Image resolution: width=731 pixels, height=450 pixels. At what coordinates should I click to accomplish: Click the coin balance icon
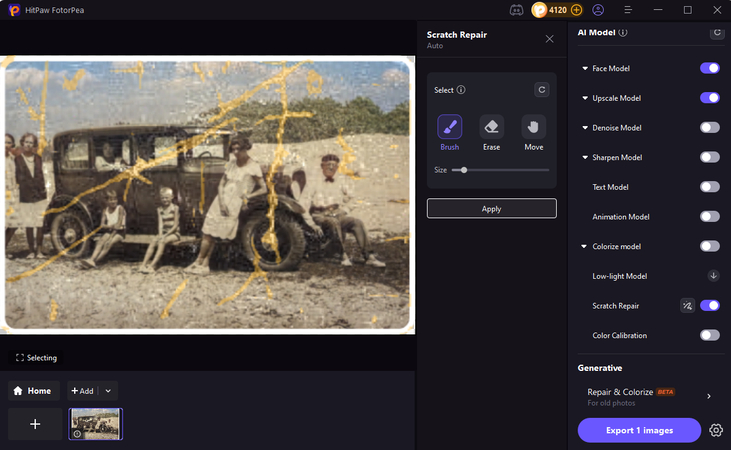pyautogui.click(x=539, y=10)
